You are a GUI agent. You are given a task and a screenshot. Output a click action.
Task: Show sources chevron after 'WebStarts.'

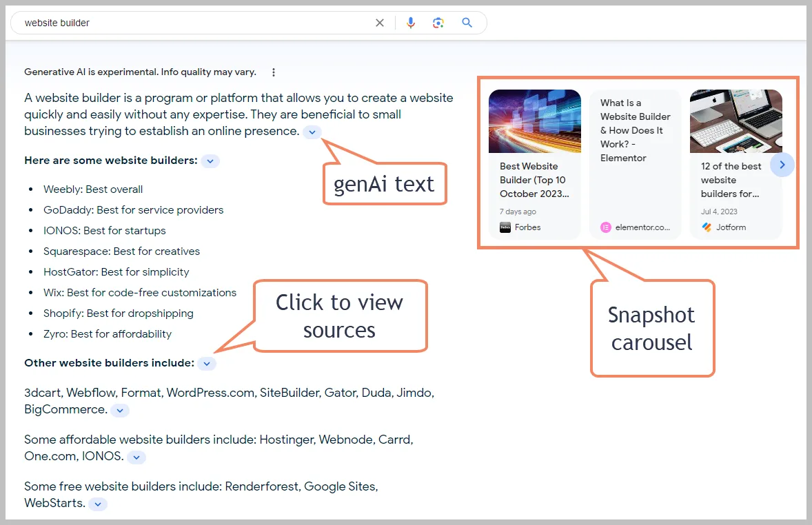tap(98, 504)
